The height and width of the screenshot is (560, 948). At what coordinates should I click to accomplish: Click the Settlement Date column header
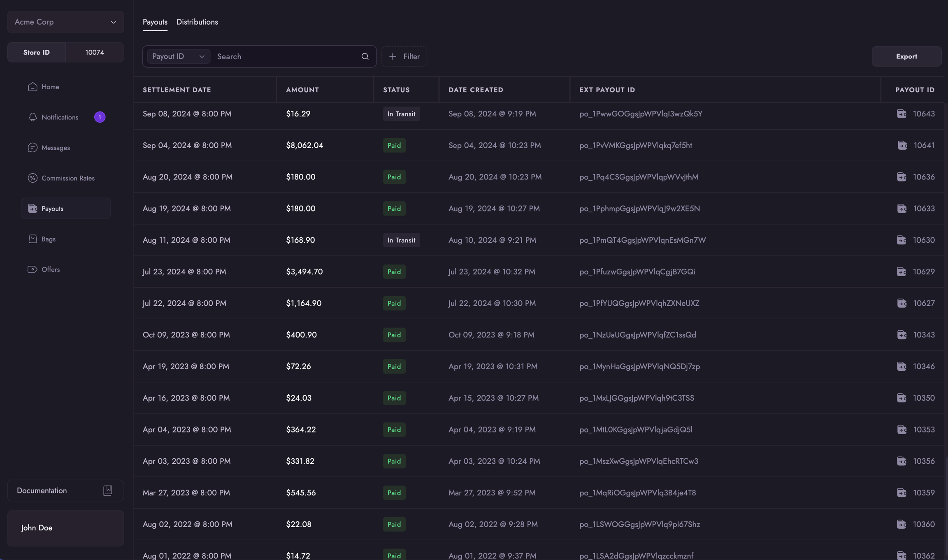pyautogui.click(x=177, y=90)
